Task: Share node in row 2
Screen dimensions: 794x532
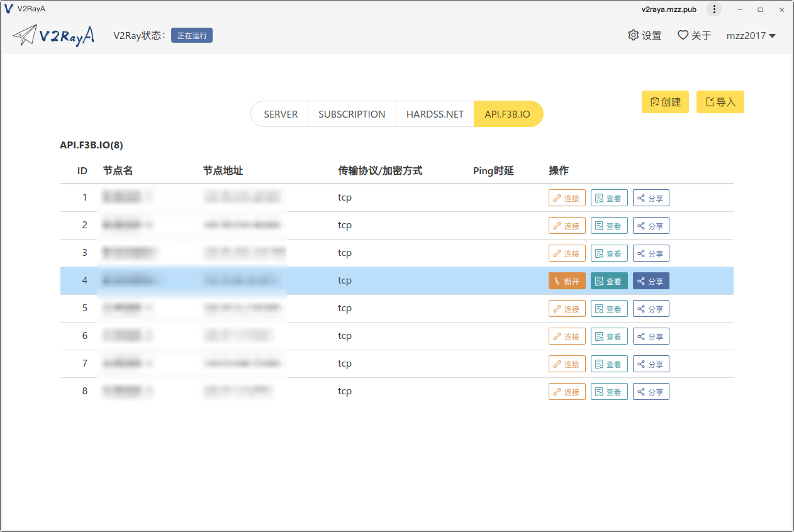Action: [651, 226]
